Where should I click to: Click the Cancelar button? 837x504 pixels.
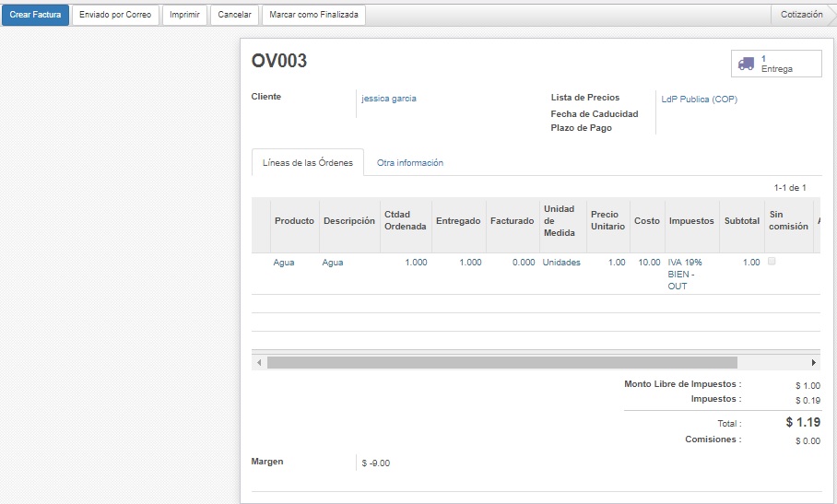point(234,15)
